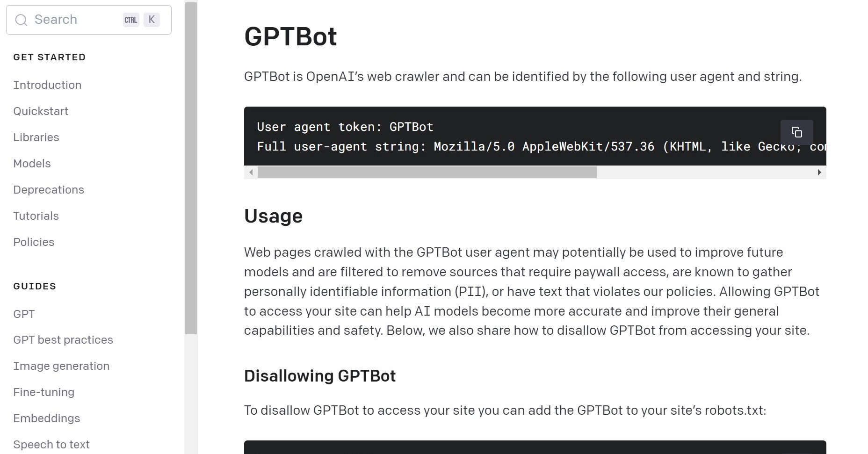Open the Speech to text guide
This screenshot has width=868, height=454.
51,445
